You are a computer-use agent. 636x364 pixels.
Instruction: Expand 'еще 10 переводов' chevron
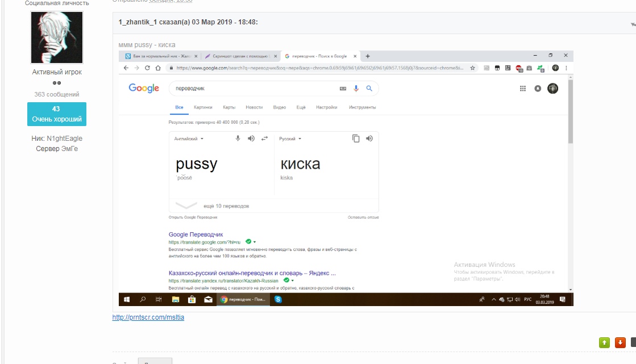pyautogui.click(x=186, y=206)
